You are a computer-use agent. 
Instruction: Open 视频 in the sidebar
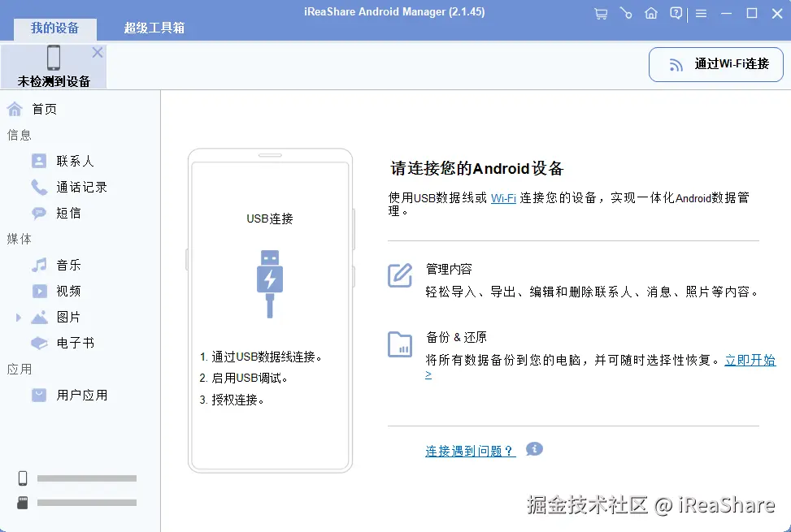point(68,292)
